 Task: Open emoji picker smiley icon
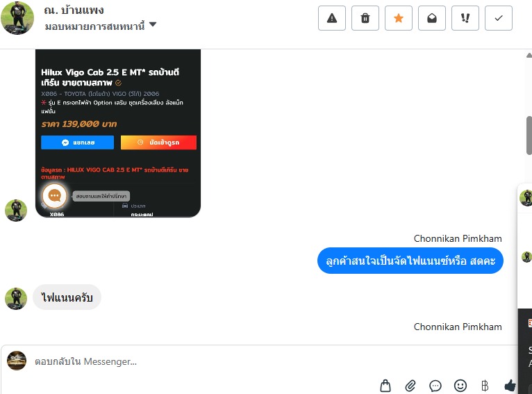coord(460,386)
